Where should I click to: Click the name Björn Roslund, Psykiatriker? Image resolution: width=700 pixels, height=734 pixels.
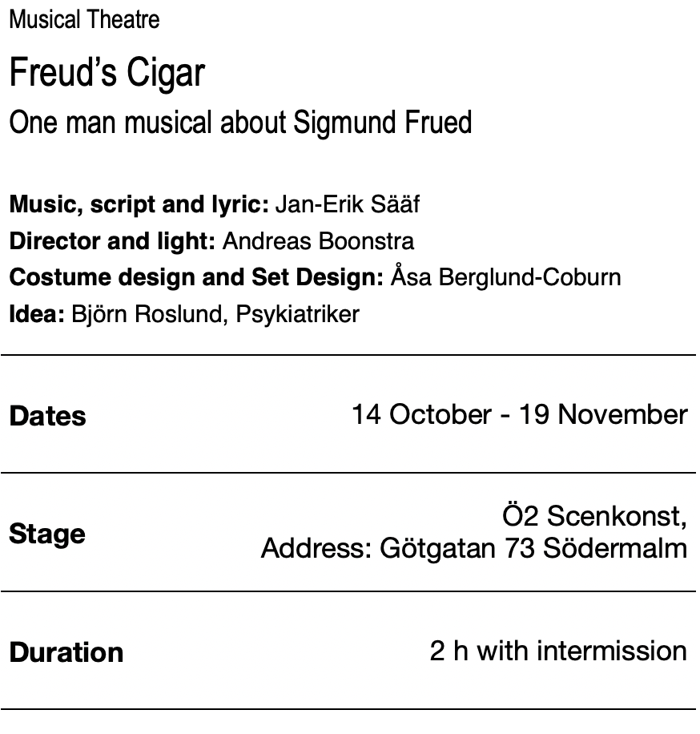[x=215, y=314]
